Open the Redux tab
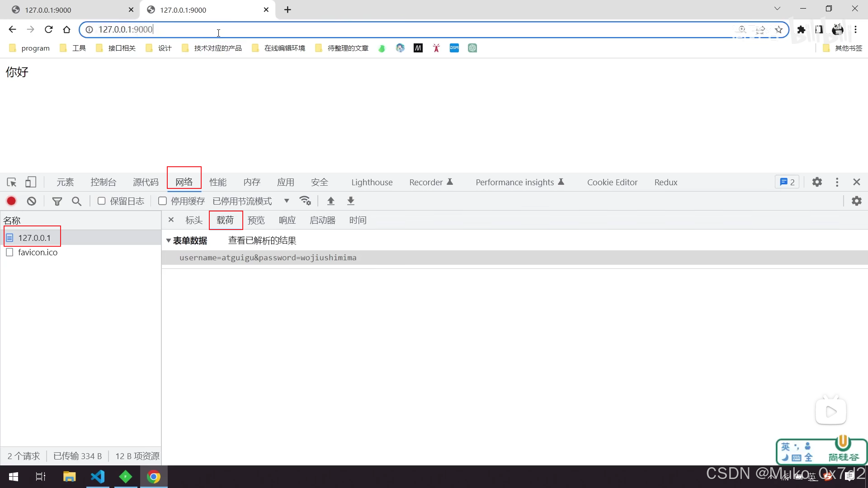Image resolution: width=868 pixels, height=488 pixels. (x=666, y=182)
